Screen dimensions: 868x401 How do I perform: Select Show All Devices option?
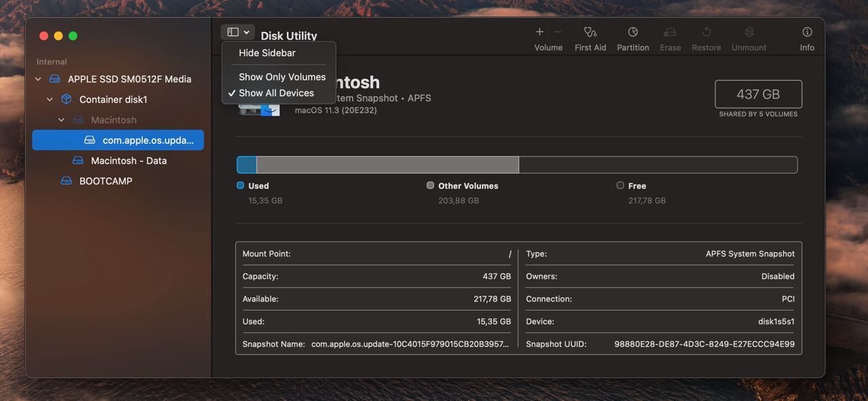pos(276,93)
